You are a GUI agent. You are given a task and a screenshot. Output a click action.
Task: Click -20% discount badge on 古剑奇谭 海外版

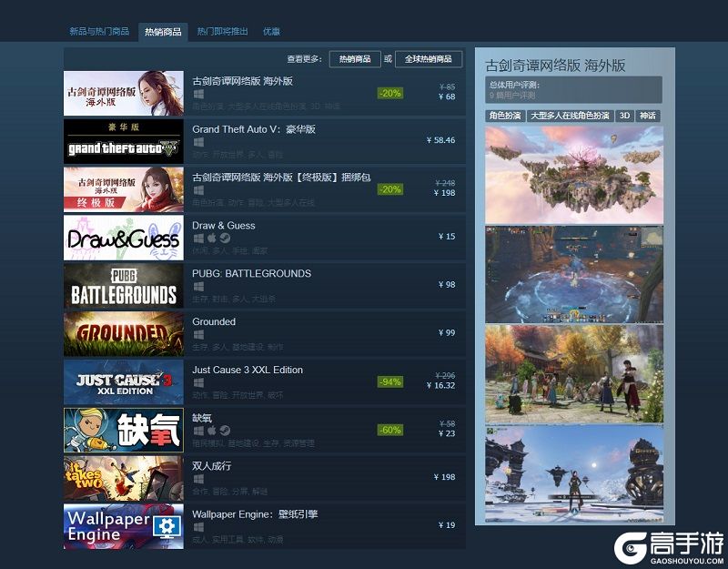(390, 94)
